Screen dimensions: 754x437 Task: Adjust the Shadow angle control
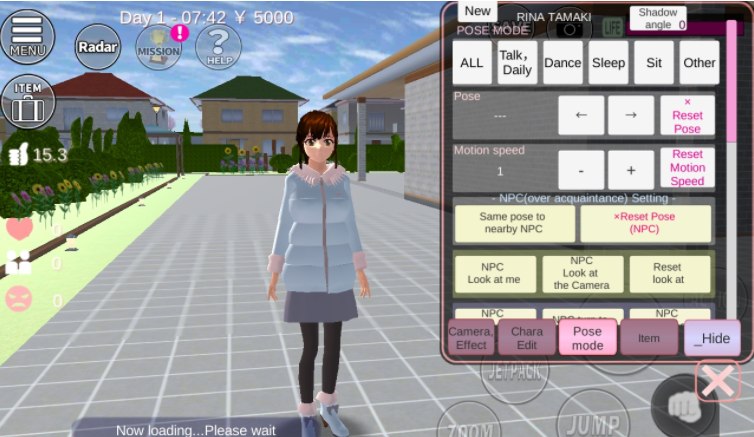pos(657,18)
